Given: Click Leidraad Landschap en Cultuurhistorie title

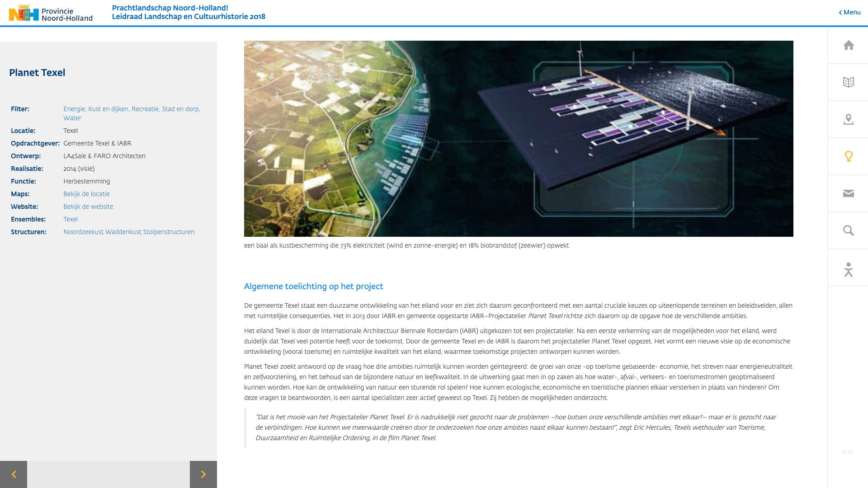Looking at the screenshot, I should pyautogui.click(x=189, y=17).
